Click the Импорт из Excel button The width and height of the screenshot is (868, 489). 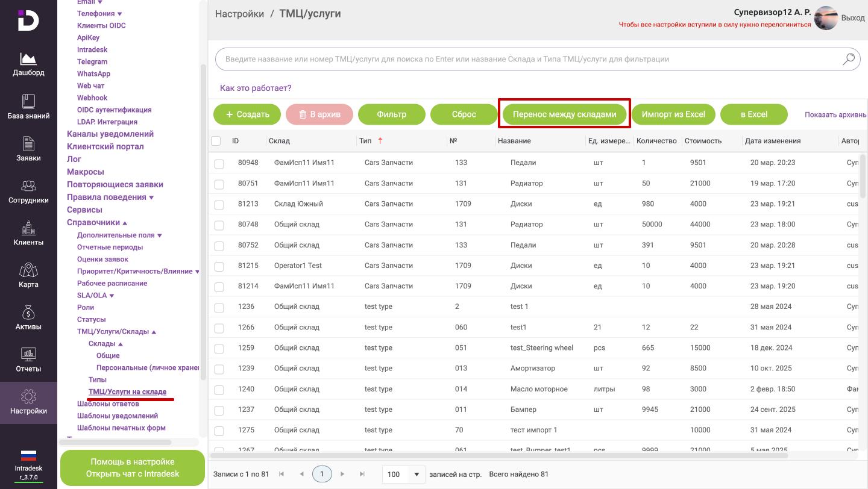(x=673, y=114)
